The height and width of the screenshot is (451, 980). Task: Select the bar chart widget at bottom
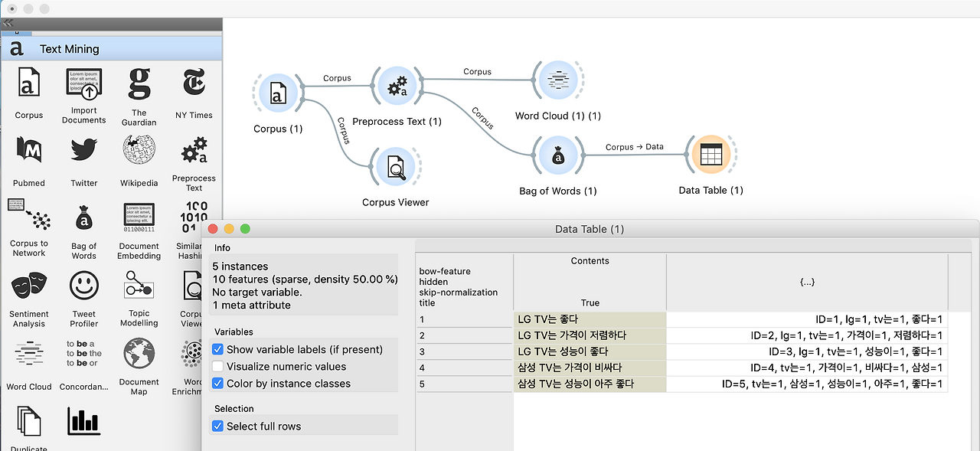point(84,422)
